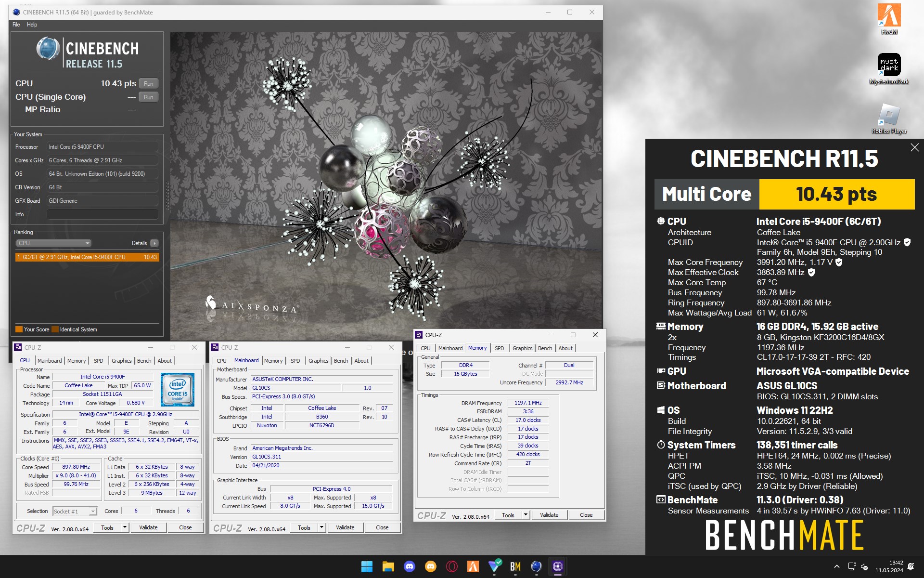Click the Cinebench panel splitter handle

click(167, 196)
